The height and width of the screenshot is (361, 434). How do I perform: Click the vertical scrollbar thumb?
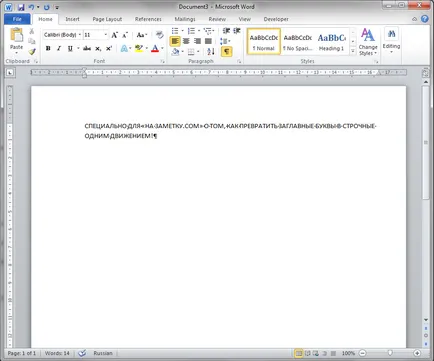click(426, 142)
